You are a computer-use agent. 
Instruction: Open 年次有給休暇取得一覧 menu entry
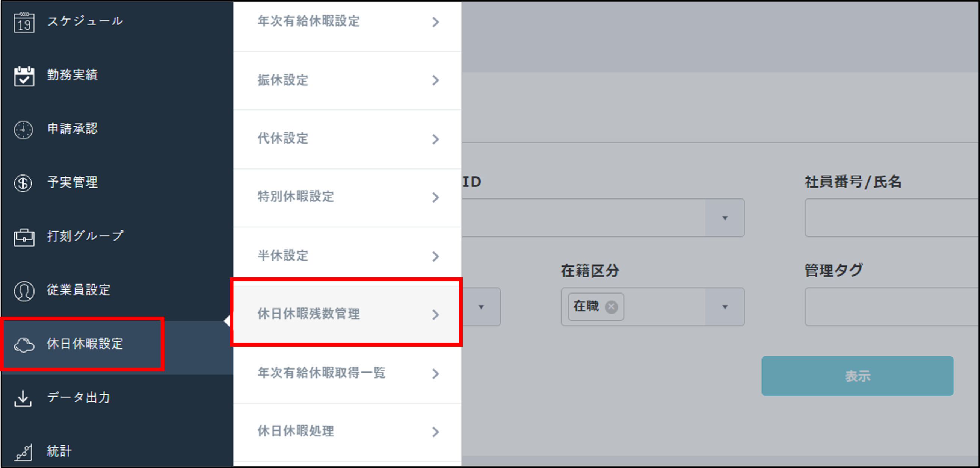click(x=322, y=373)
